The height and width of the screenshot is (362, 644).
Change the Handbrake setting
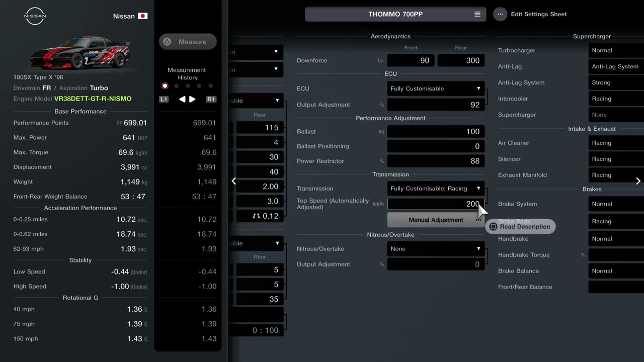(616, 239)
